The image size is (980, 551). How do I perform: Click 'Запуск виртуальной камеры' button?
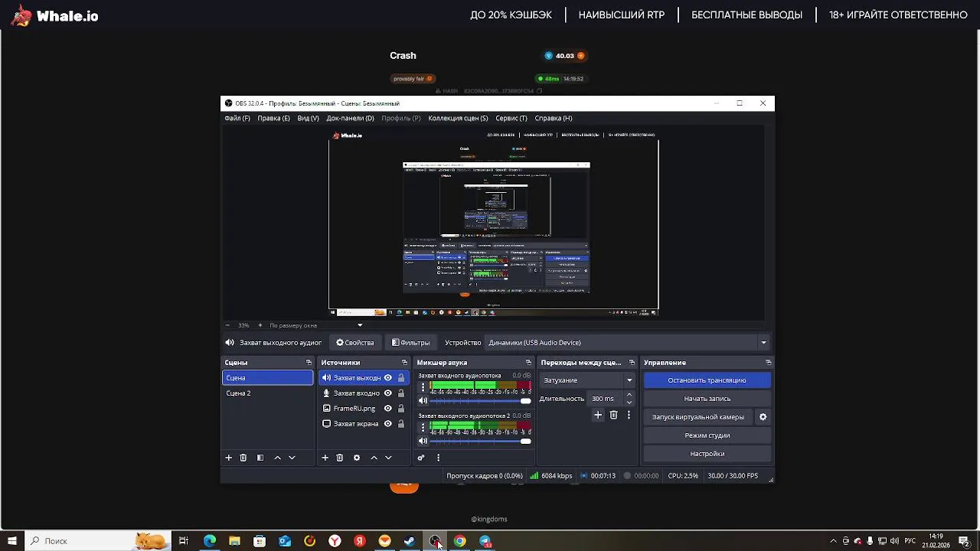[698, 417]
